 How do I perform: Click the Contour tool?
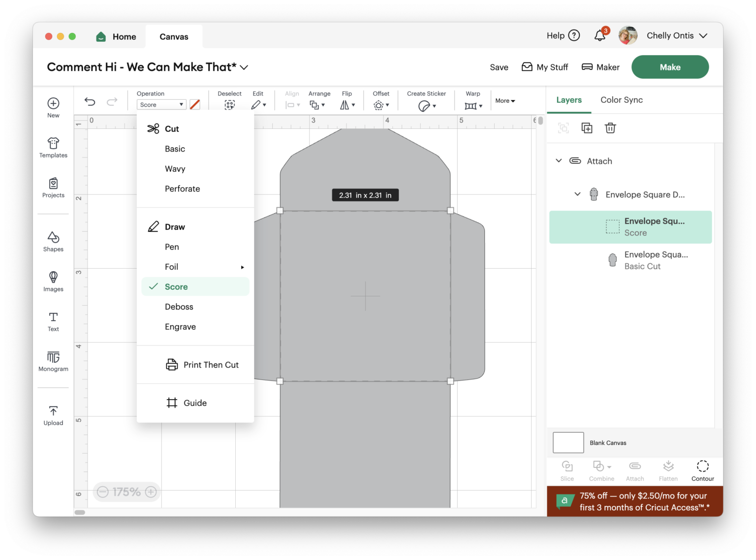click(x=702, y=470)
